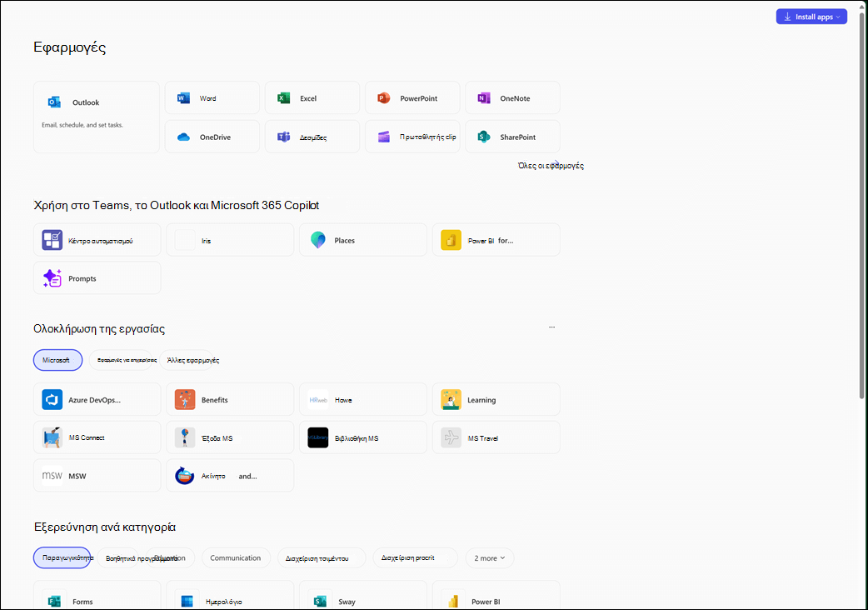
Task: Open the Clipchamp icon tile
Action: [384, 137]
